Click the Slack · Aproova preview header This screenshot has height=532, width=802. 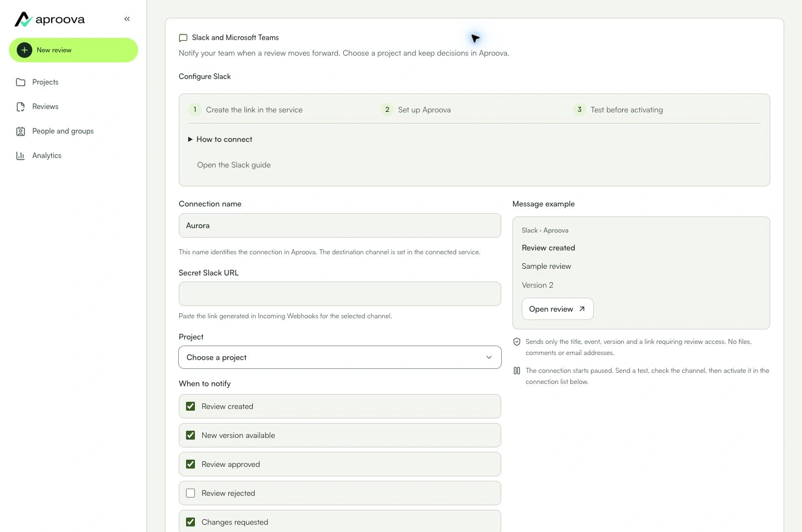pos(545,230)
